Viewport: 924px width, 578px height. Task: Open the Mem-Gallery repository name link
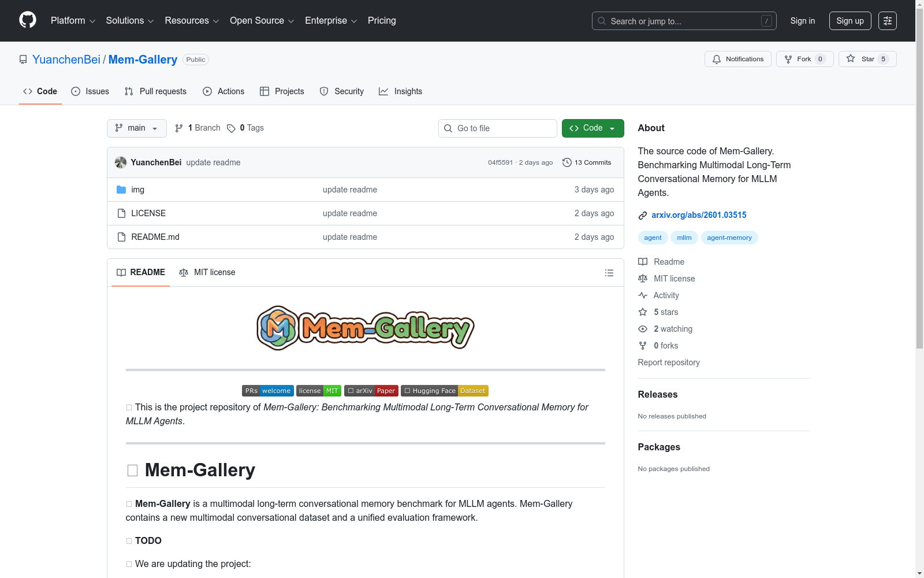point(143,60)
